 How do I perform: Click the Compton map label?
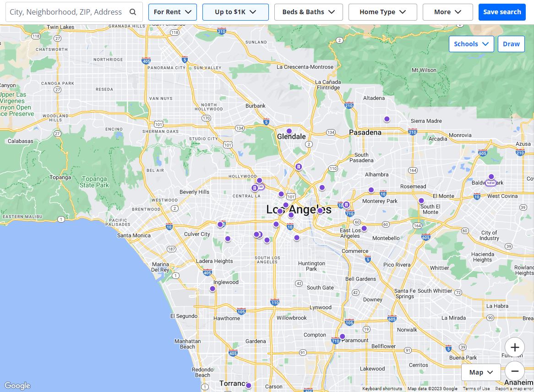(315, 335)
